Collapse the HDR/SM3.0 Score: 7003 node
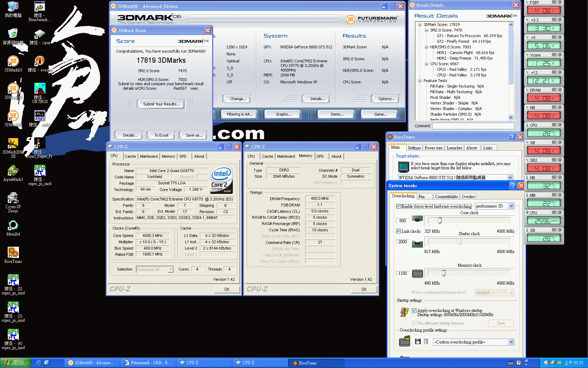588x368 pixels. 426,47
